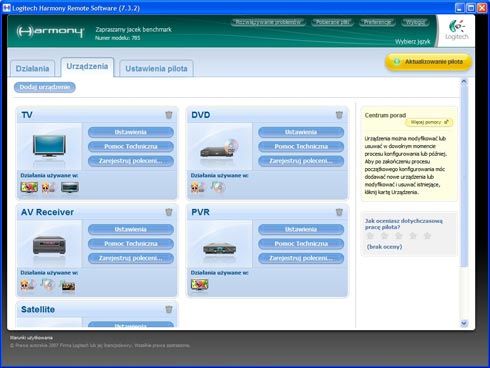Rate the remote with three stars
The width and height of the screenshot is (490, 368).
pyautogui.click(x=399, y=236)
